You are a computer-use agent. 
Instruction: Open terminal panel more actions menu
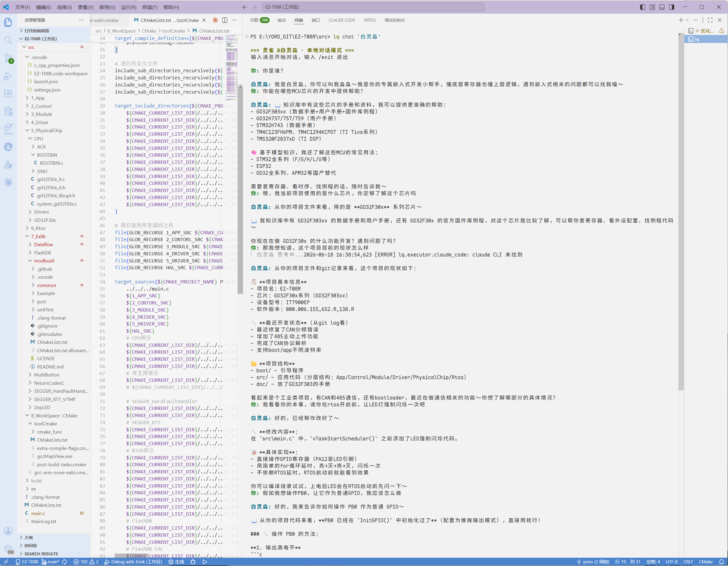coord(696,20)
